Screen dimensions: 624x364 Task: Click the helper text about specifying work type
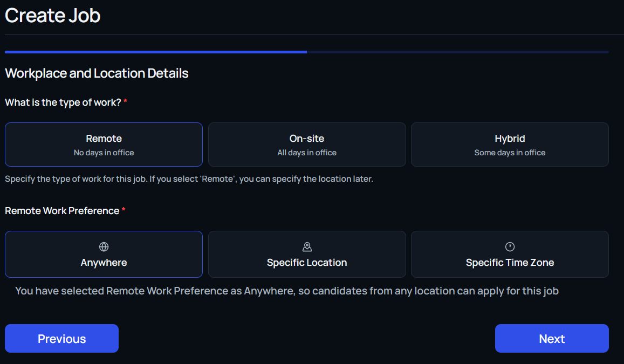189,179
